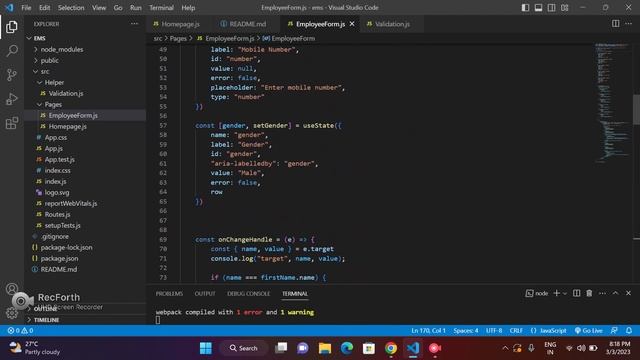Image resolution: width=640 pixels, height=360 pixels.
Task: Collapse the src folder
Action: 36,71
